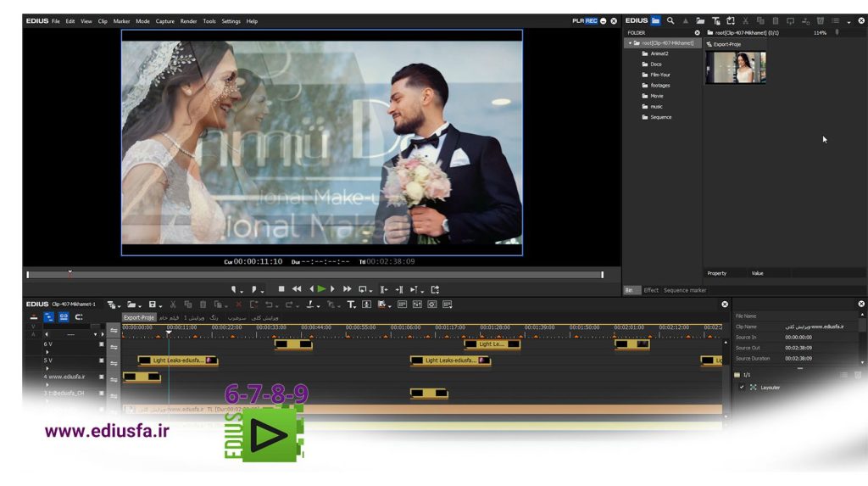Toggle folder view in bin toolbar

coord(655,21)
